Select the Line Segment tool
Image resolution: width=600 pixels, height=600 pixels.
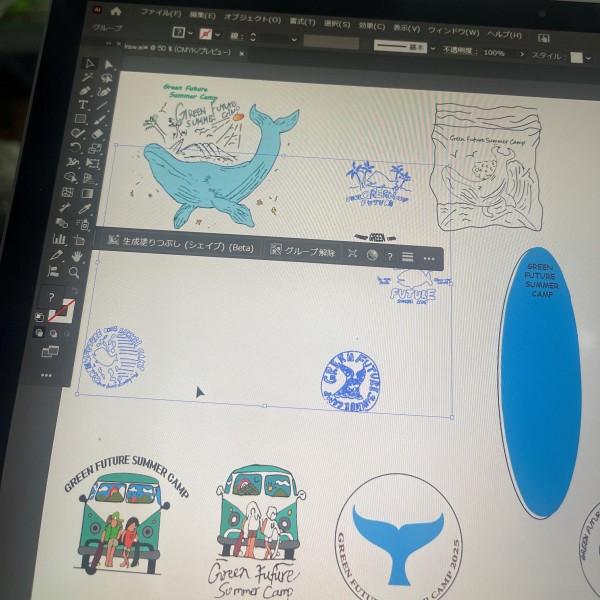(x=101, y=106)
